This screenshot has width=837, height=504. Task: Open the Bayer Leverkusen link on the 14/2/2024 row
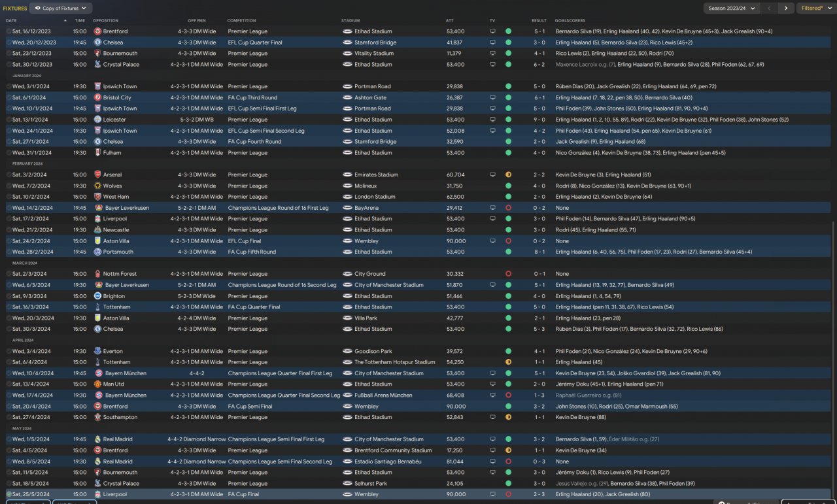point(126,208)
